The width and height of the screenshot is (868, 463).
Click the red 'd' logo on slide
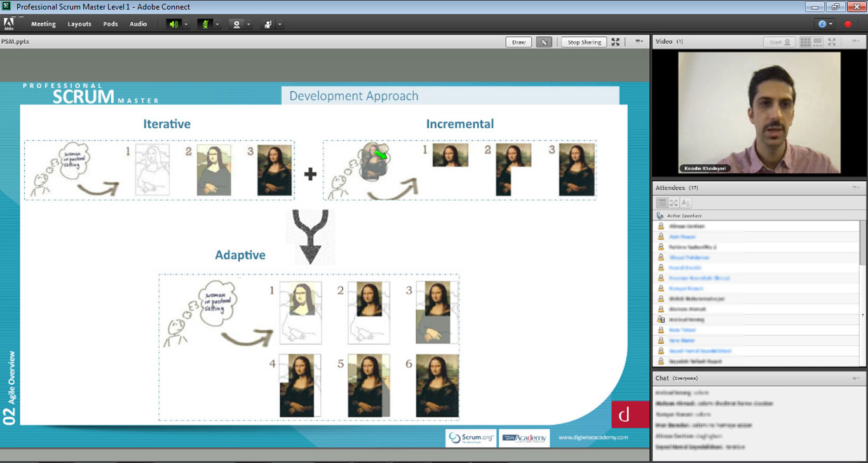coord(630,415)
